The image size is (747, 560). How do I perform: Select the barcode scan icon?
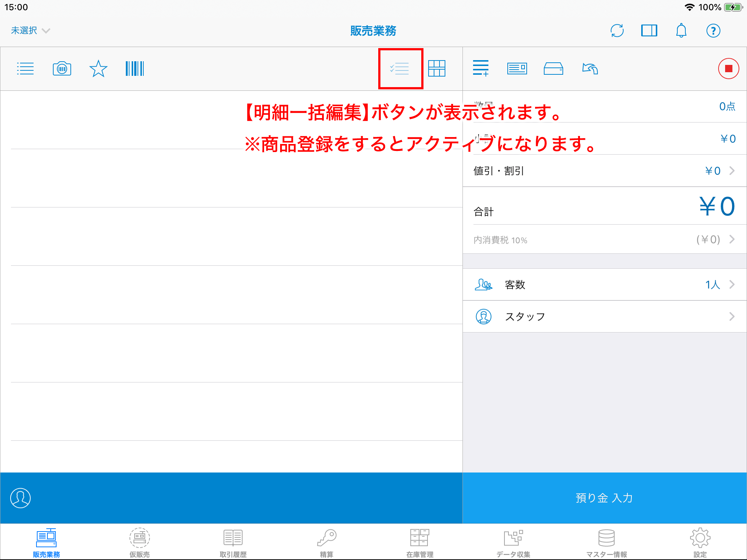coord(135,68)
